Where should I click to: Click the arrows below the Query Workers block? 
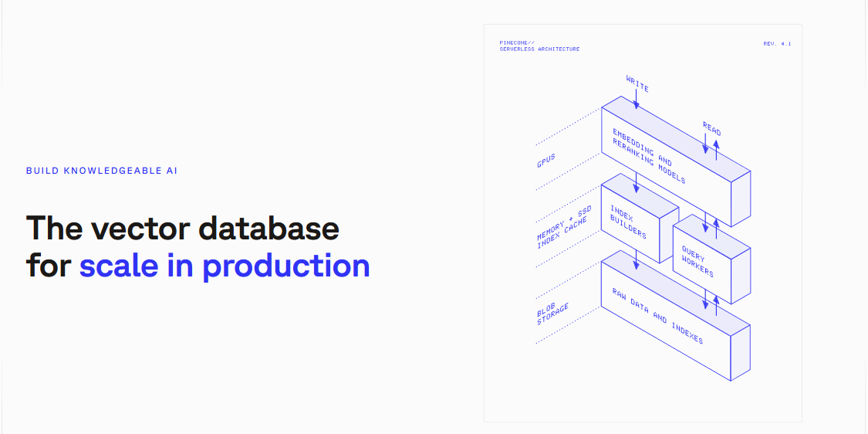coord(711,302)
